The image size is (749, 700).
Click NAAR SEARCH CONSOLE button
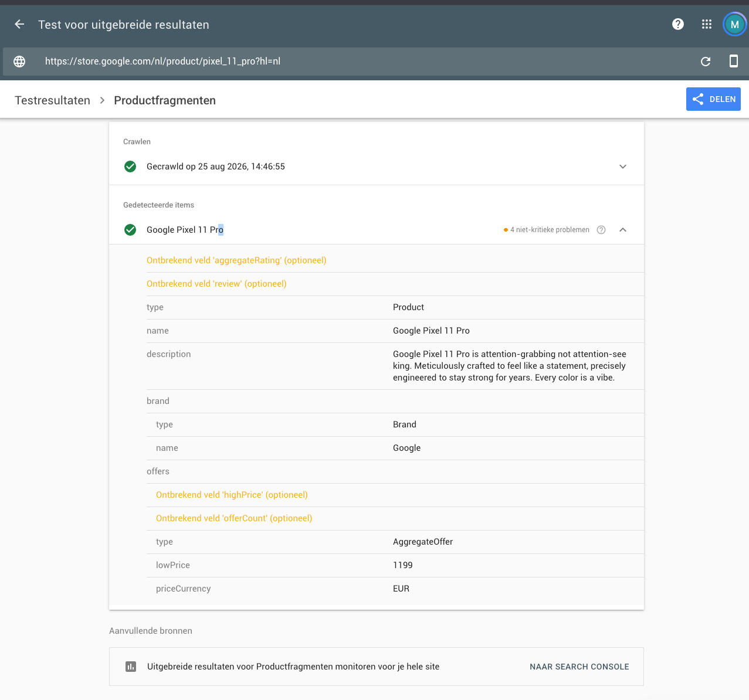(579, 667)
